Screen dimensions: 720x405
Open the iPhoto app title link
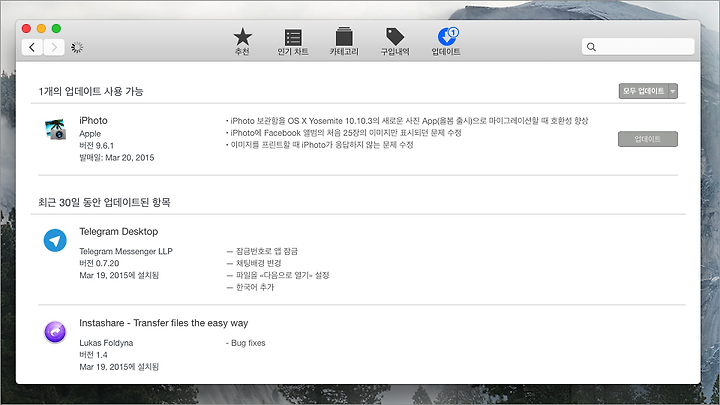tap(93, 120)
